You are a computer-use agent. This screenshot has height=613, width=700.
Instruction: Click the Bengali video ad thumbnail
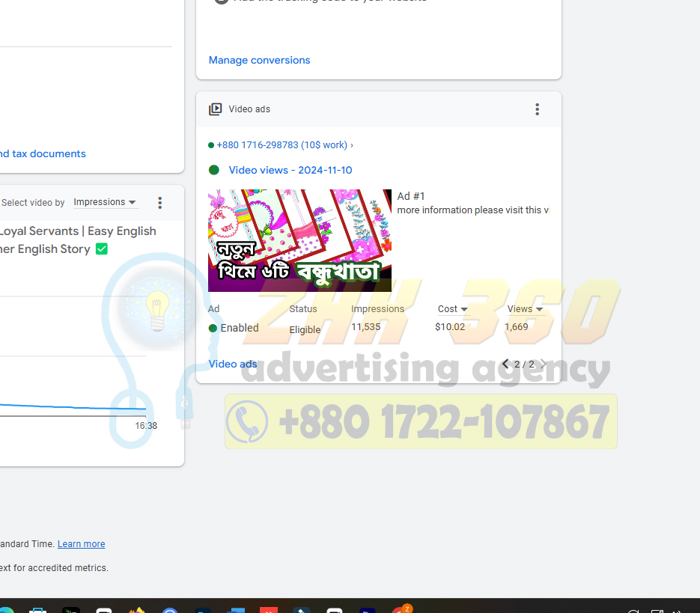coord(299,241)
